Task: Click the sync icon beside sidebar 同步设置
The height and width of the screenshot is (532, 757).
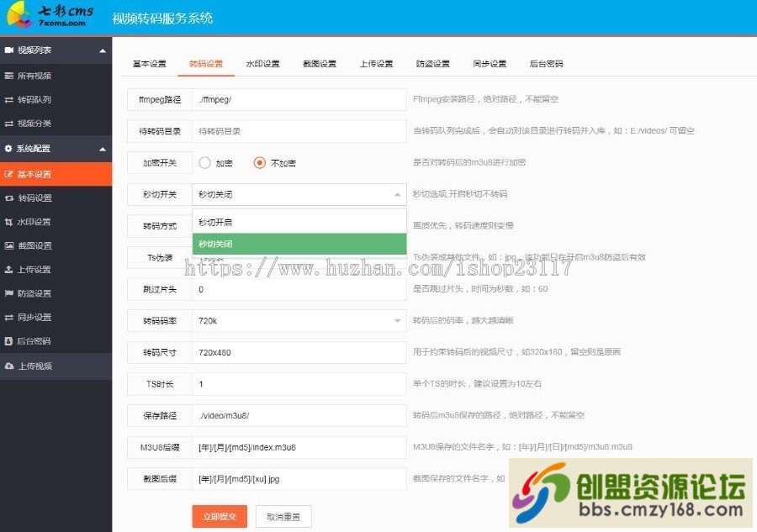Action: [x=9, y=318]
